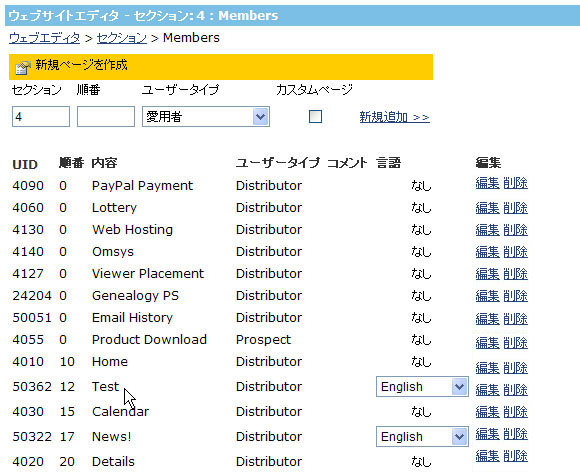Delete the Omsys entry
The image size is (580, 472).
[515, 252]
